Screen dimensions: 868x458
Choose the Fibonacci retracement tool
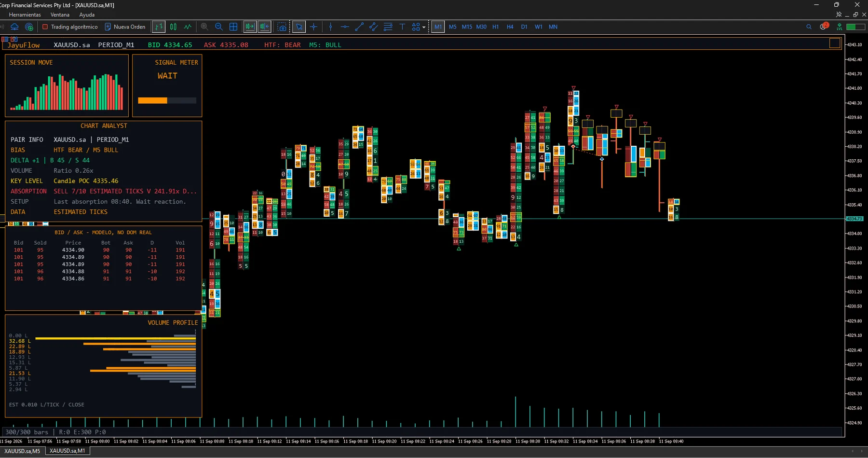point(388,27)
